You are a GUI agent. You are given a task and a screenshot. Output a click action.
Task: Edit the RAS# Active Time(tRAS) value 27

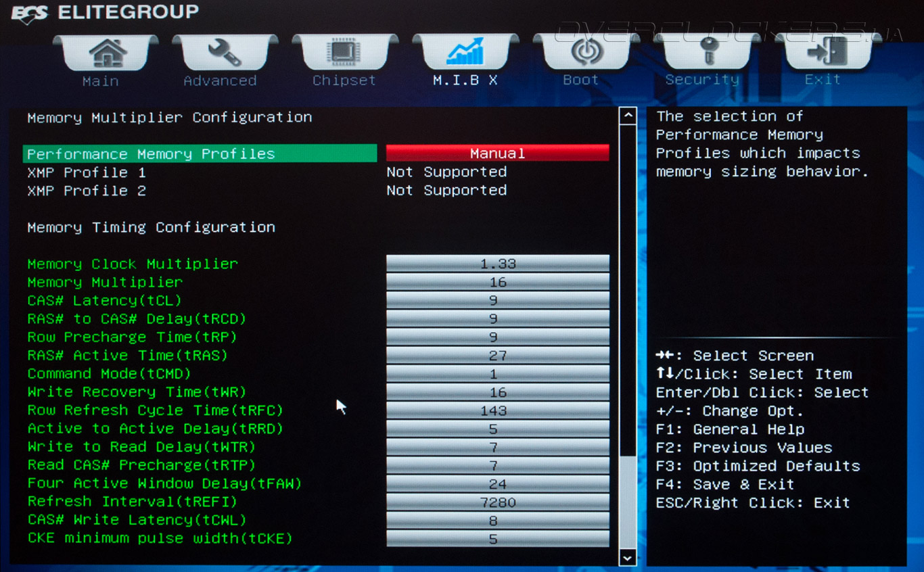[498, 355]
